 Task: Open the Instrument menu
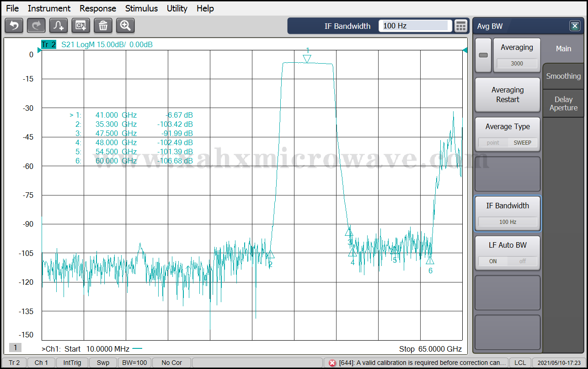[x=49, y=8]
